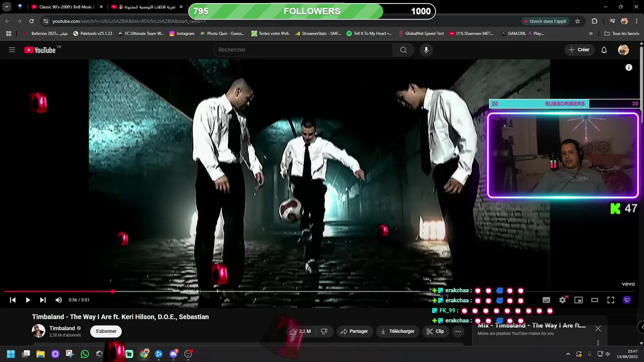Viewport: 644px width, 362px height.
Task: Play the paused video
Action: pos(28,300)
